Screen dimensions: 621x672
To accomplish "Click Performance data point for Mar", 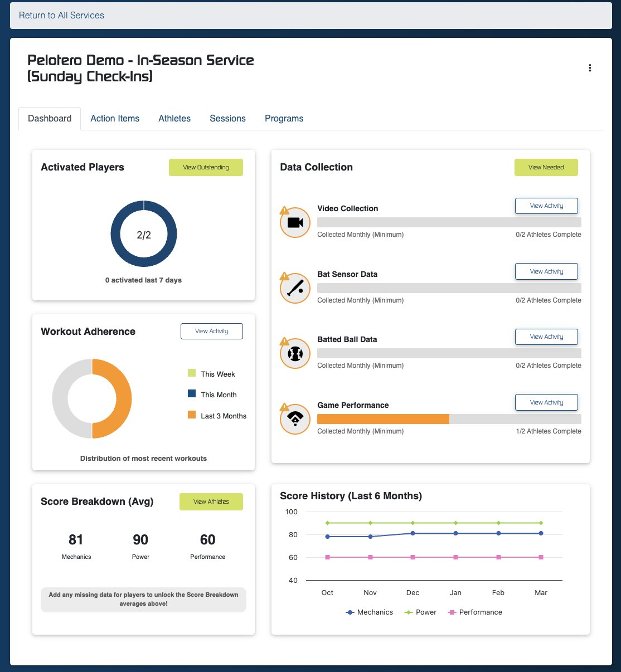I will (541, 557).
